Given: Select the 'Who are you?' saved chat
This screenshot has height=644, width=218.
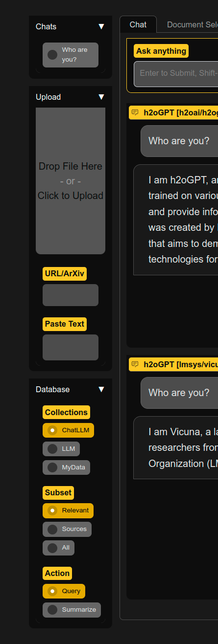Looking at the screenshot, I should [71, 55].
